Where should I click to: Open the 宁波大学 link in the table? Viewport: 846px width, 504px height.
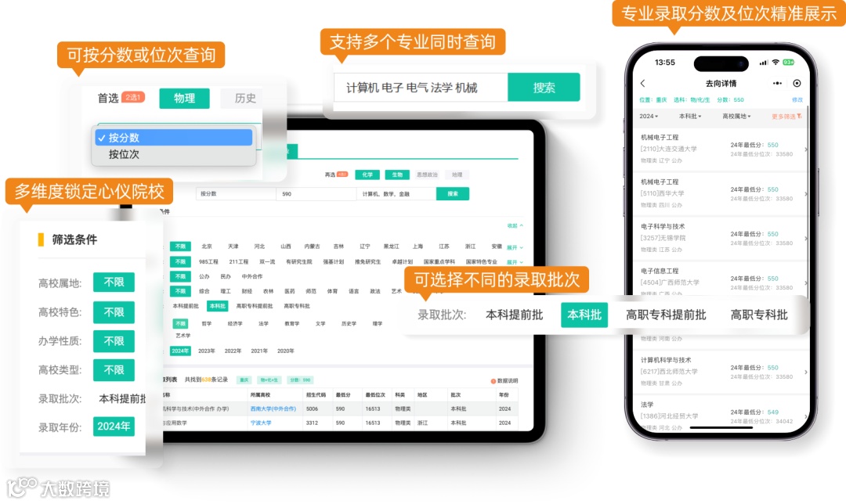coord(261,423)
